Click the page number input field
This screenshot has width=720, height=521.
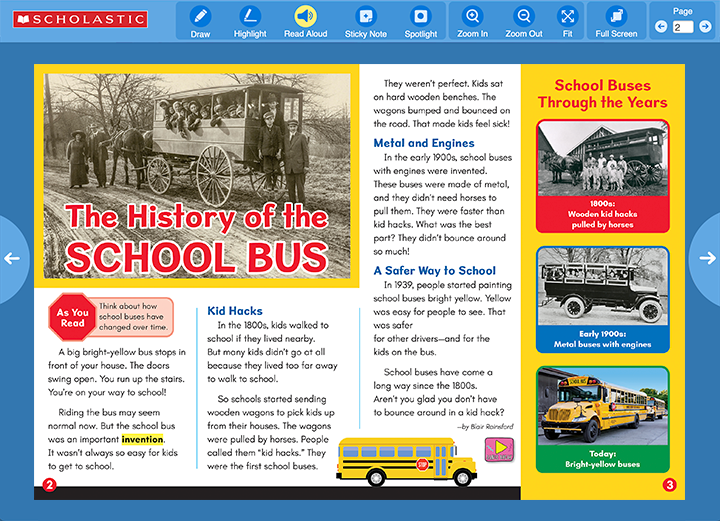(682, 27)
